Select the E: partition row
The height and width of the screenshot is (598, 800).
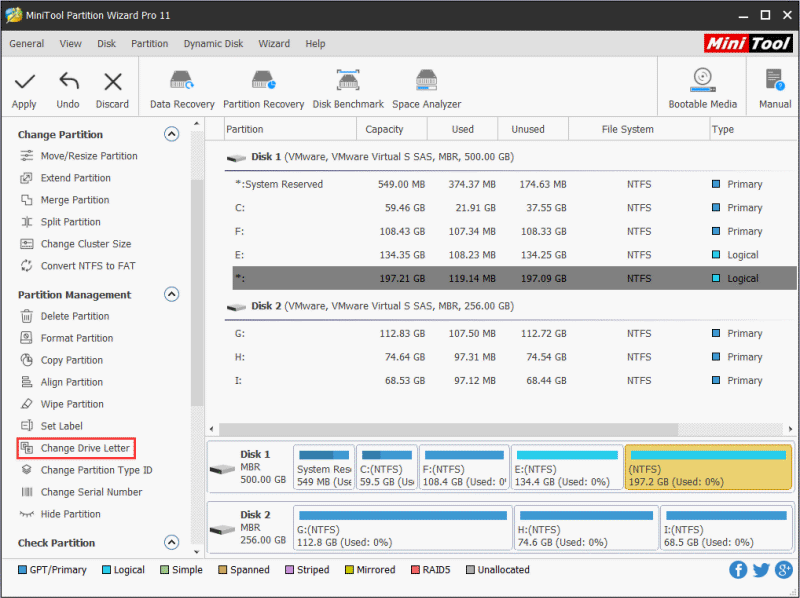pyautogui.click(x=514, y=255)
